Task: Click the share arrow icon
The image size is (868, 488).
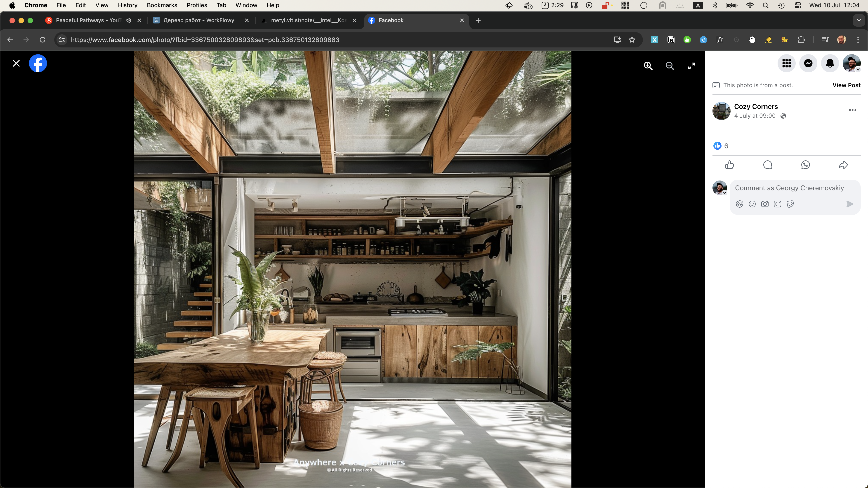Action: pyautogui.click(x=843, y=165)
